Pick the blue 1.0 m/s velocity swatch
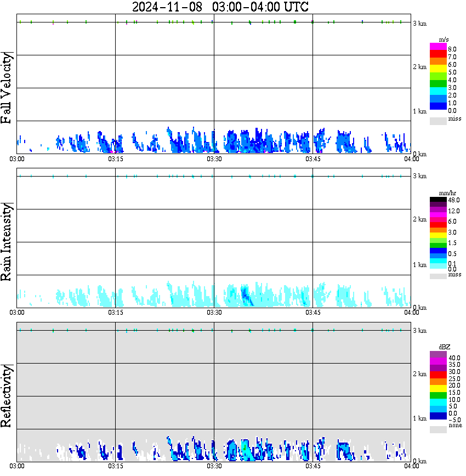Viewport: 466px width, 476px height. 438,99
